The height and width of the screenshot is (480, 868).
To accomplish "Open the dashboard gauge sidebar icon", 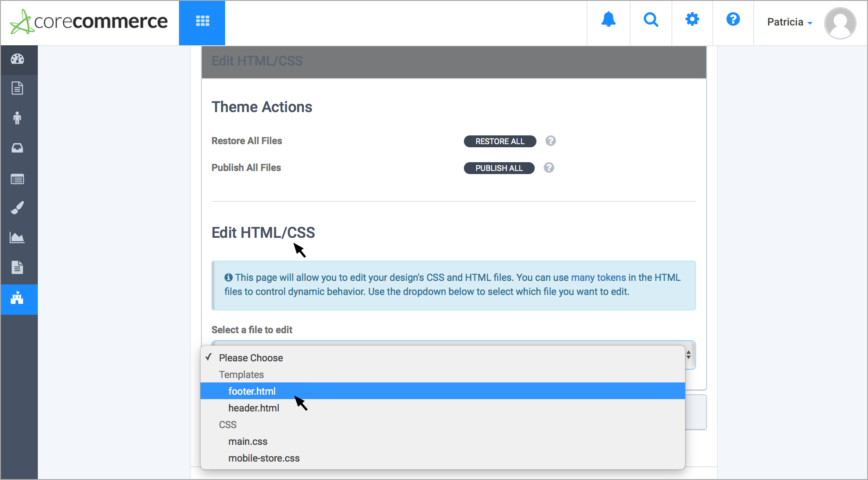I will (x=18, y=59).
